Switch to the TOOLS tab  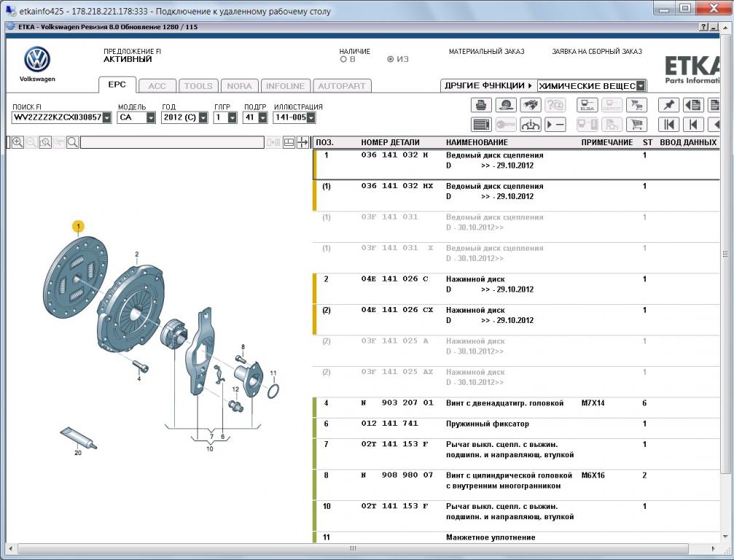198,86
